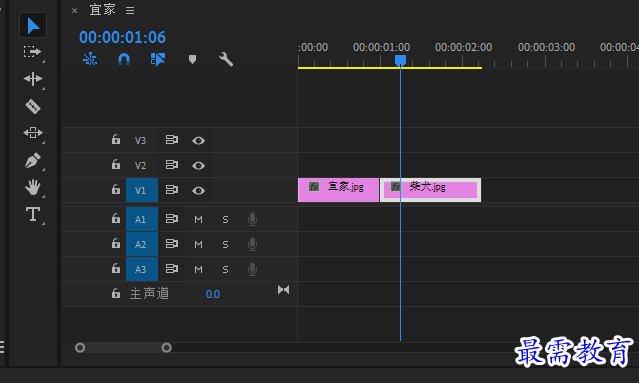Toggle lock on track A2
639x383 pixels.
(x=116, y=244)
